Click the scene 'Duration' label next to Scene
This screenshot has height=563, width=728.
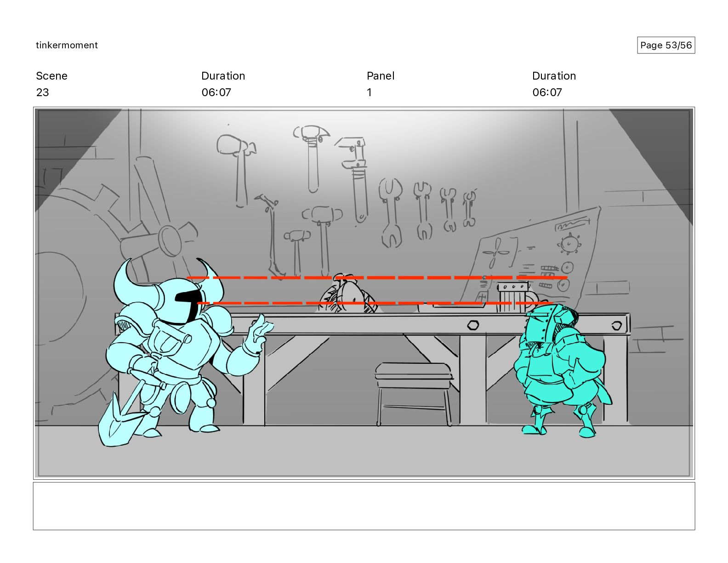tap(223, 76)
